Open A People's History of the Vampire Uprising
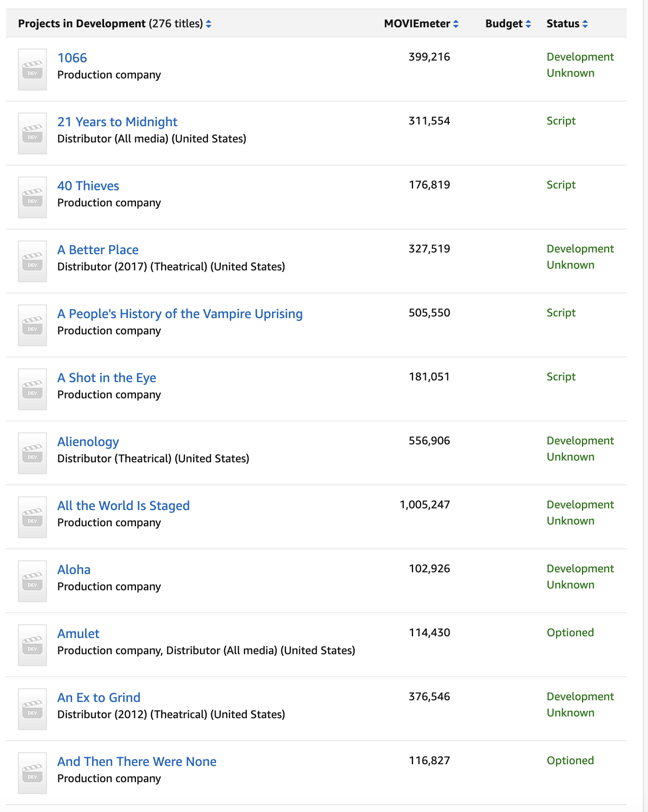648x812 pixels. pyautogui.click(x=180, y=314)
